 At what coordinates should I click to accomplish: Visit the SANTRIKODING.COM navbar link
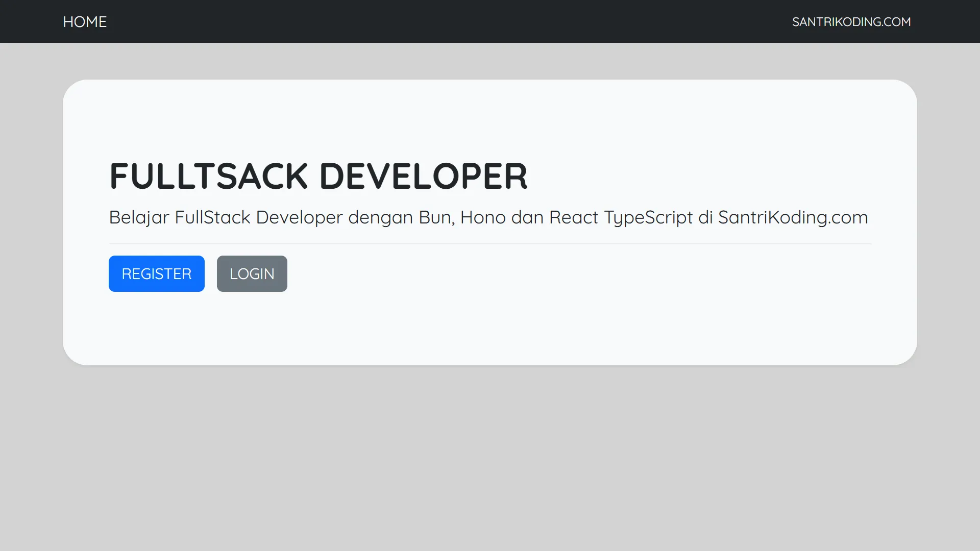(851, 21)
